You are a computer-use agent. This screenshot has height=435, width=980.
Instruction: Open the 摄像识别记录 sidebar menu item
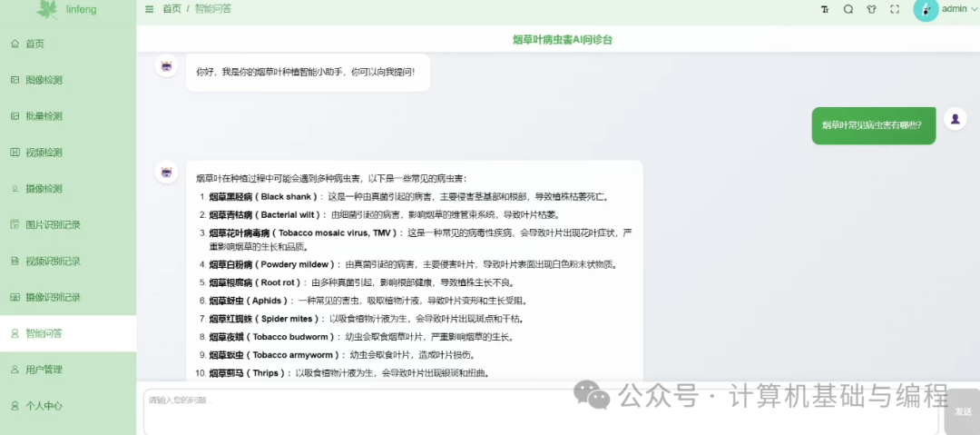tap(68, 297)
